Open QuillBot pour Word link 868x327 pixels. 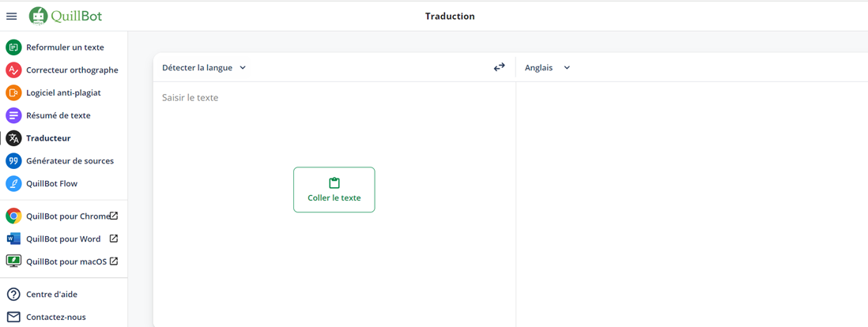64,239
